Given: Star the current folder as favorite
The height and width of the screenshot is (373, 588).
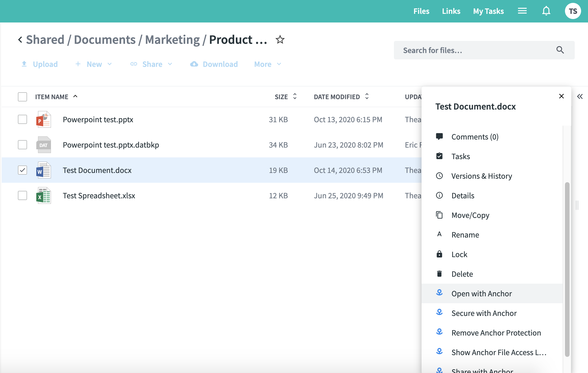Looking at the screenshot, I should click(x=280, y=39).
